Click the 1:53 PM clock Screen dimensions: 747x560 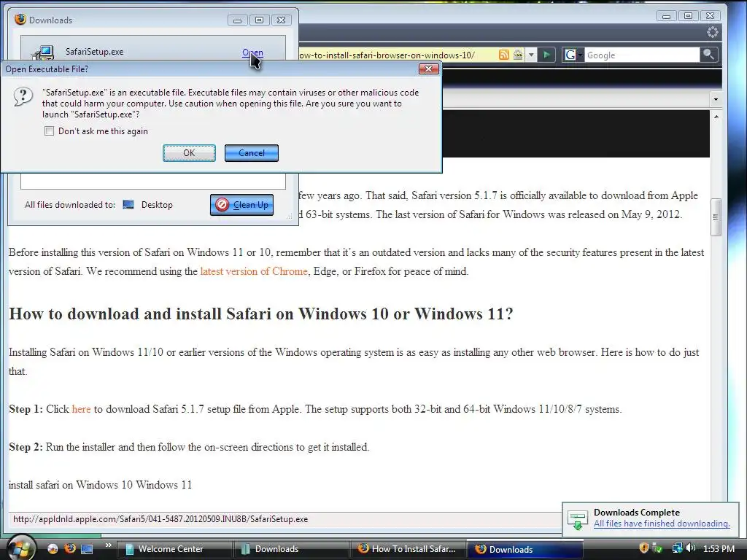(x=719, y=549)
